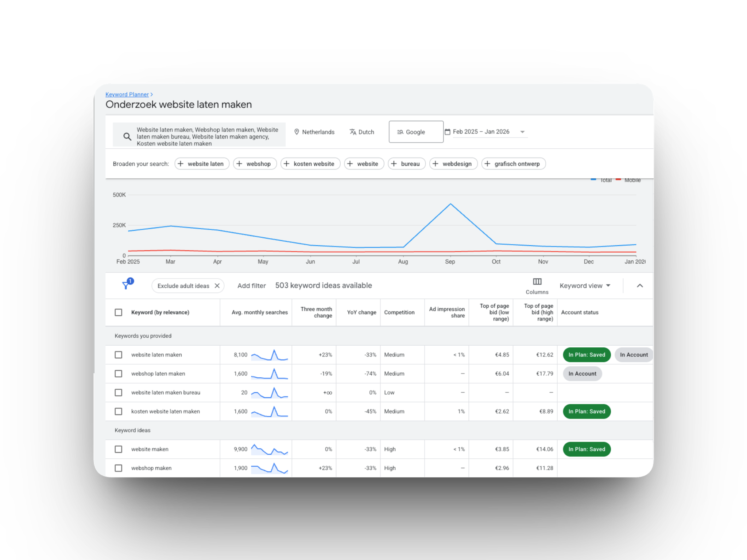The image size is (747, 560).
Task: Open 'In Plan: Saved' for website maken
Action: click(x=587, y=449)
